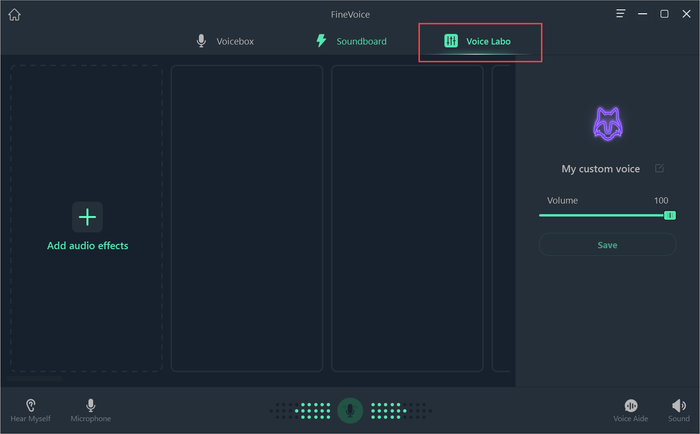Go to the Home screen icon

[14, 15]
